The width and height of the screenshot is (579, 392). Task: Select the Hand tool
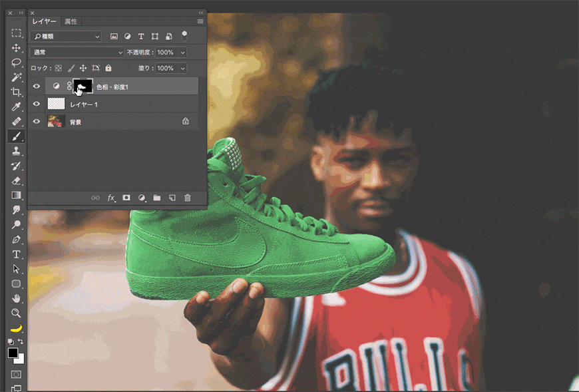click(16, 298)
